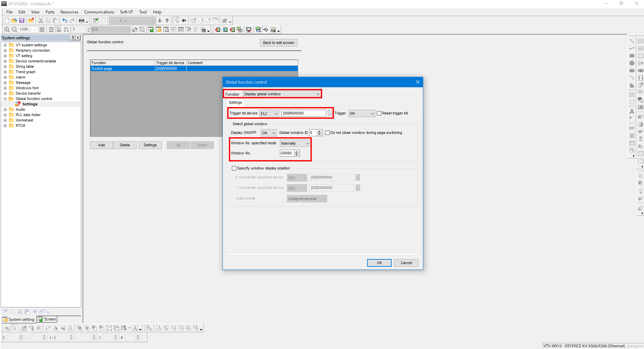Check Do not close window during page switching
The image size is (644, 349).
328,133
